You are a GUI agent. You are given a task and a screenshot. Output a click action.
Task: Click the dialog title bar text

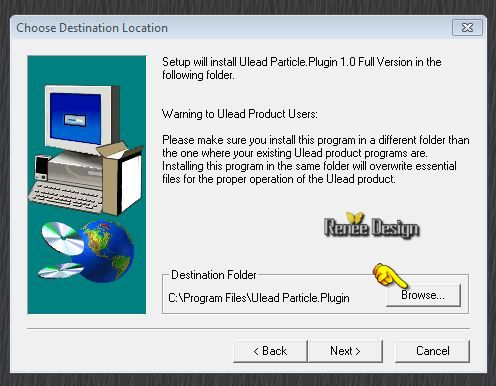click(92, 28)
